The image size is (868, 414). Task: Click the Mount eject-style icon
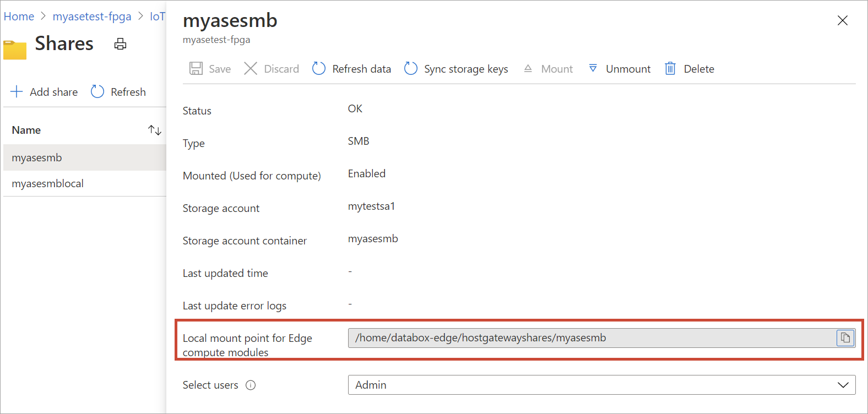[x=528, y=68]
